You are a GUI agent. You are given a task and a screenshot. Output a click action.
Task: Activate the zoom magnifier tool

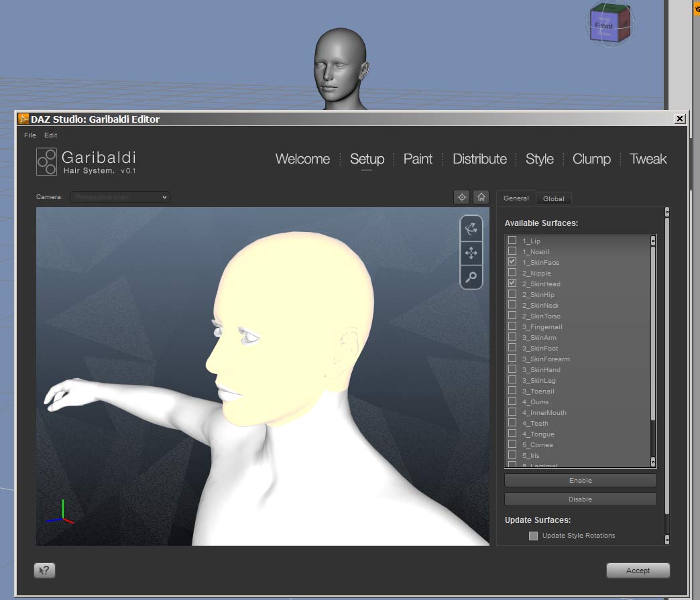coord(471,277)
